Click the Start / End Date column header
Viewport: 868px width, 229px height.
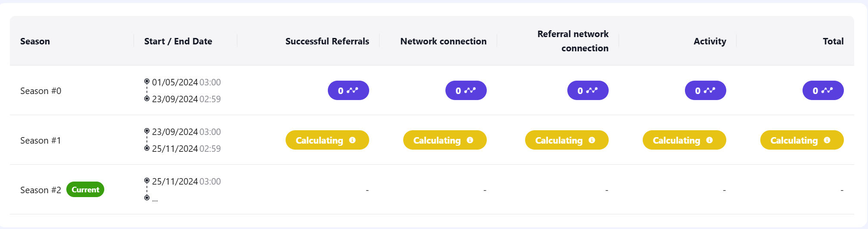(178, 41)
